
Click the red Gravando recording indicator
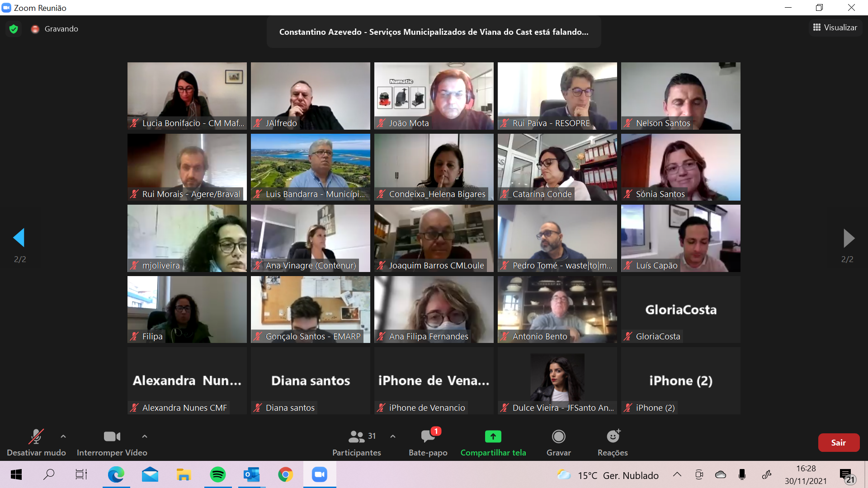[x=35, y=29]
